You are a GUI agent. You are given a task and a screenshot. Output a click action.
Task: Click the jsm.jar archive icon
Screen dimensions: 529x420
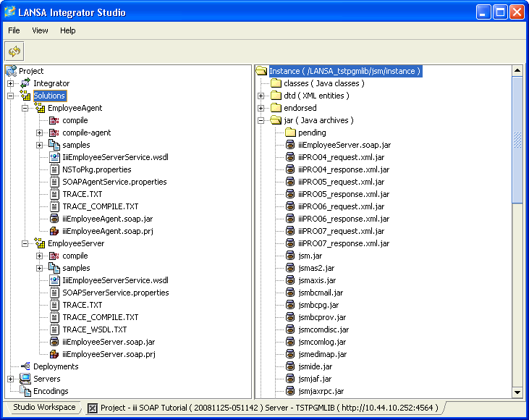point(290,256)
